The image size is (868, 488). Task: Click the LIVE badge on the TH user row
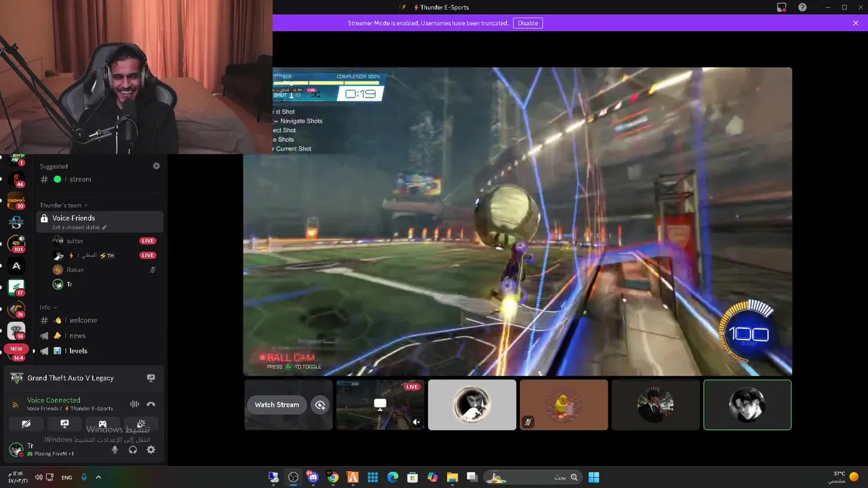(x=148, y=256)
